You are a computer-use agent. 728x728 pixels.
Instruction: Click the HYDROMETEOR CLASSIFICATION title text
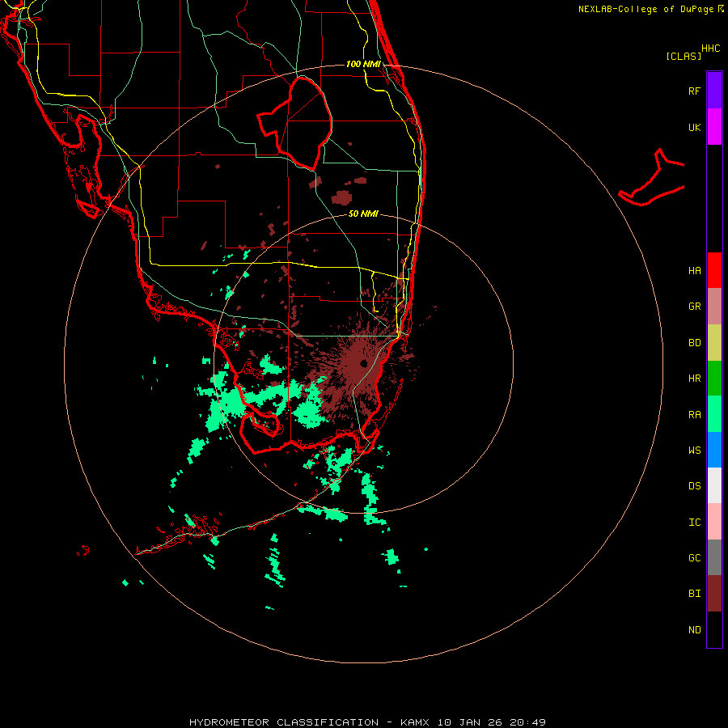point(284,722)
